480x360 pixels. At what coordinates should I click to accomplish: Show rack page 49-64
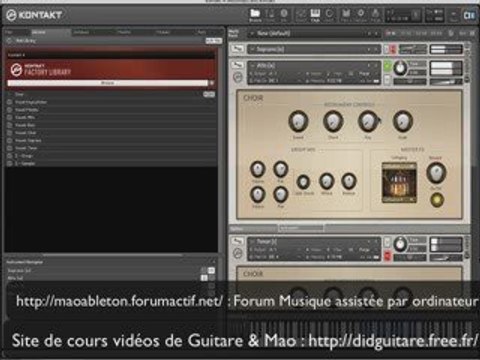[x=436, y=33]
